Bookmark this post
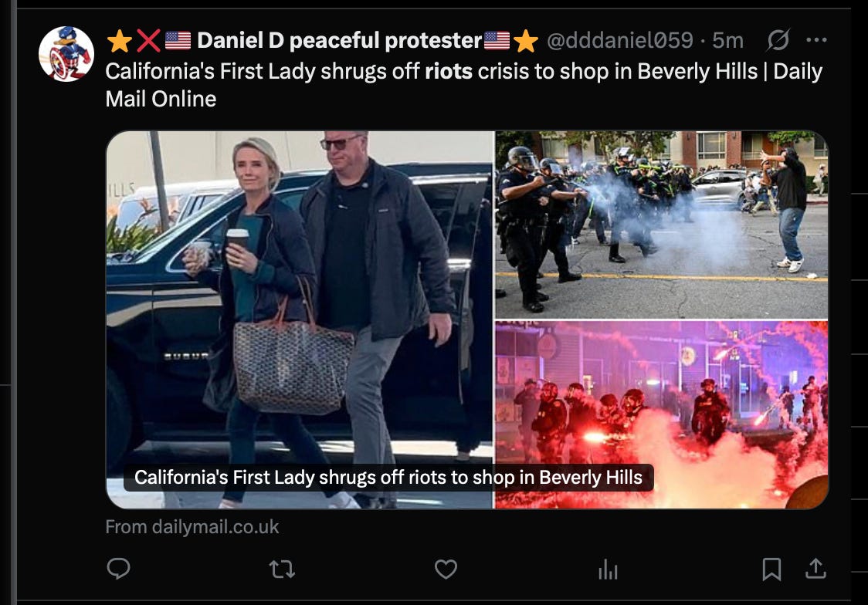The height and width of the screenshot is (605, 868). 771,569
